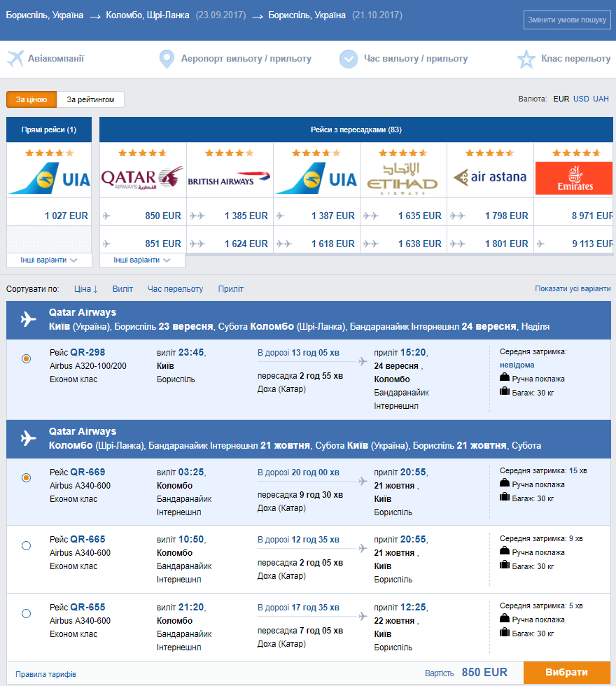Click the rating stars above Etihad logo
The image size is (616, 686).
click(402, 153)
